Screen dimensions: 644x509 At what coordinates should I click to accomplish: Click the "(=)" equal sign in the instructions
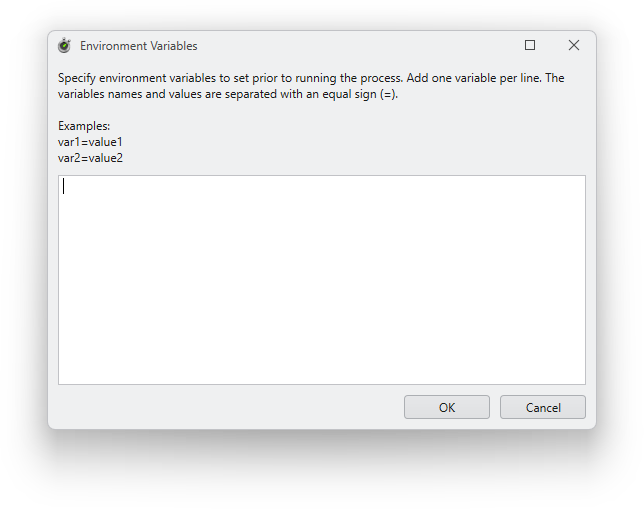(x=389, y=94)
